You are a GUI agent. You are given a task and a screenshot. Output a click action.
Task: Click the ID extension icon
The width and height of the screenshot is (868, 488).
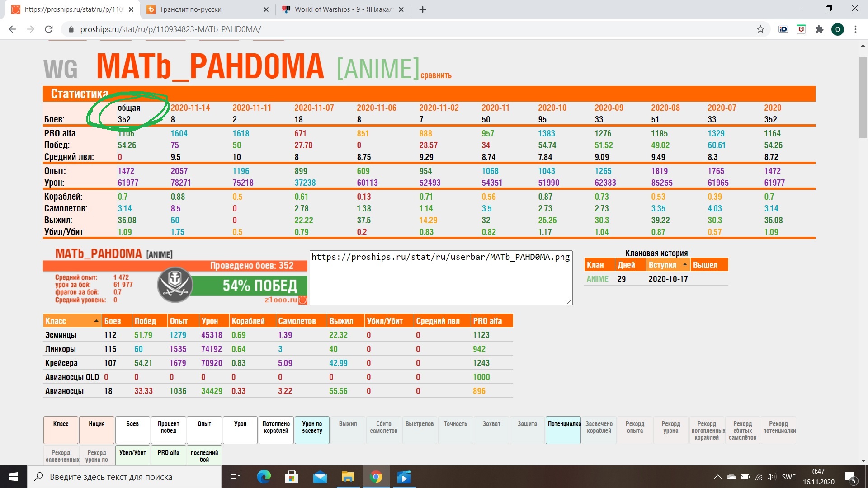point(783,29)
